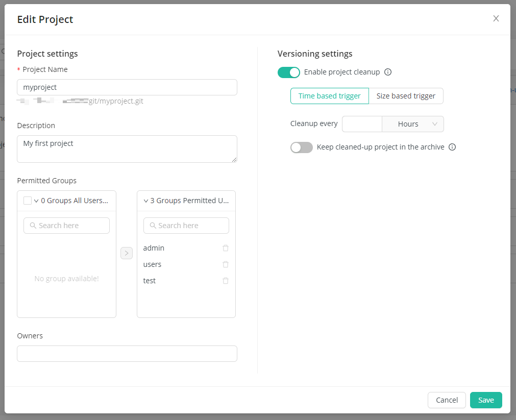Open the Hours unit dropdown
The image size is (516, 420).
[x=413, y=124]
